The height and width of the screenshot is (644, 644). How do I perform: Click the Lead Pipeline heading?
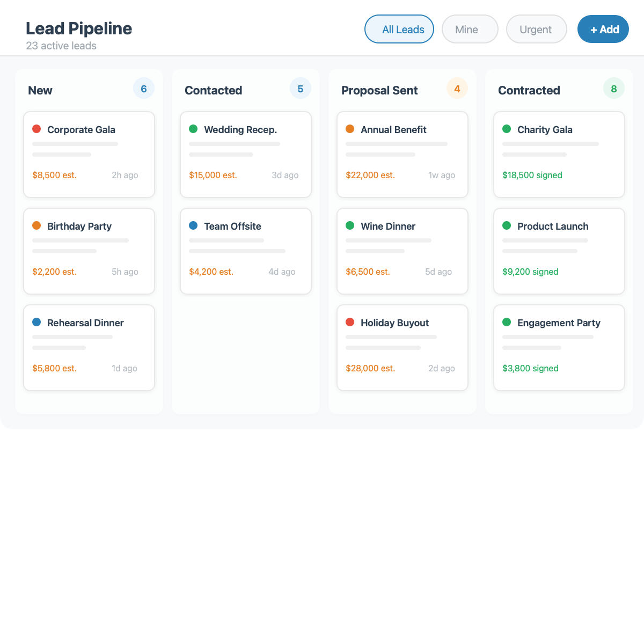coord(78,28)
